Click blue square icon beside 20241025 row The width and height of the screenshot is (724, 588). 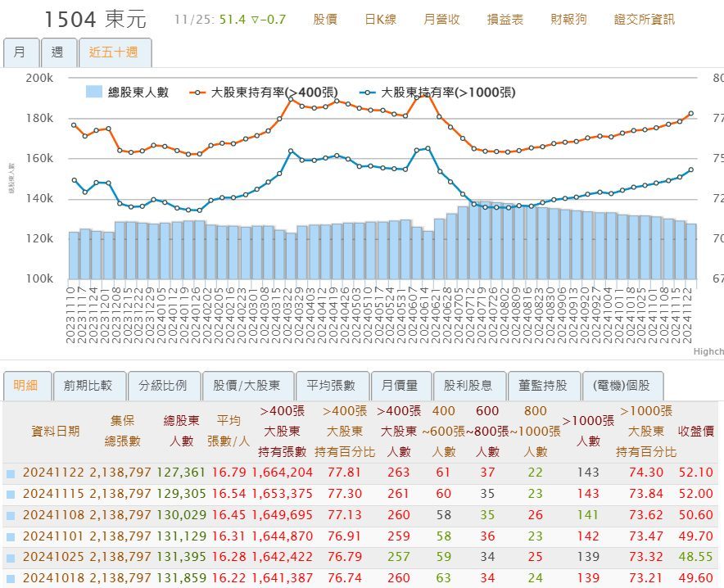(11, 558)
